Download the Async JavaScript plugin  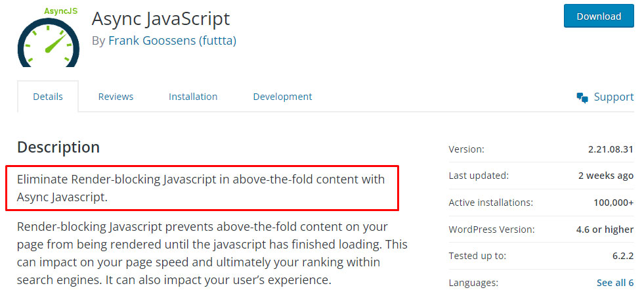click(x=599, y=16)
